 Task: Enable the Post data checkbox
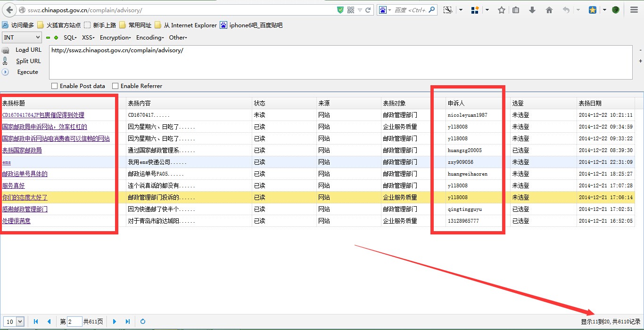54,86
